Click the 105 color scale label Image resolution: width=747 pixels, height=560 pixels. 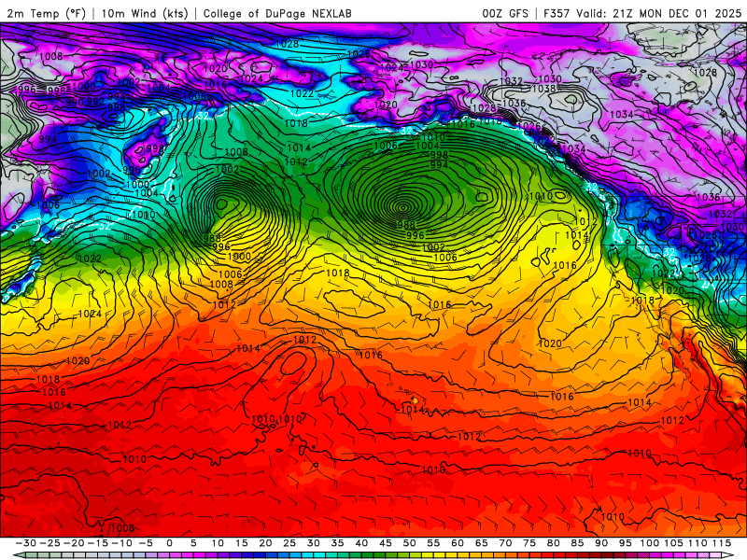[673, 543]
